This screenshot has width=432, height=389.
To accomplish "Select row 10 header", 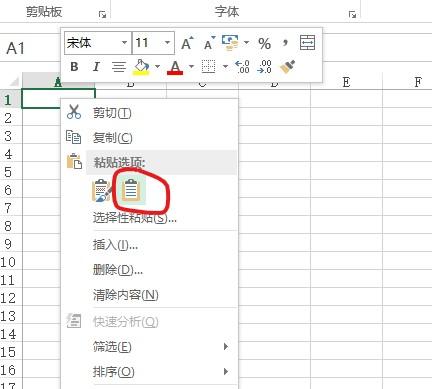I will point(11,262).
